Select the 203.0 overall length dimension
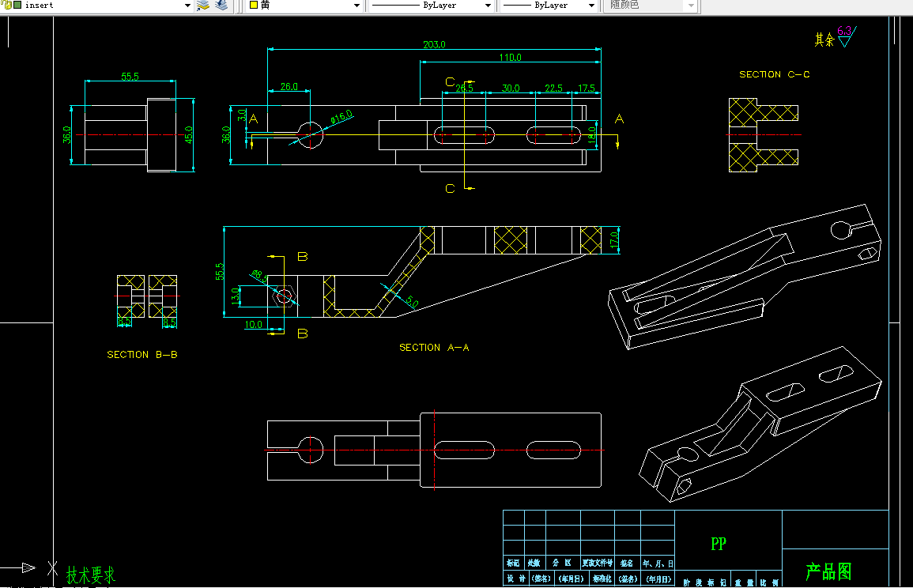 [x=434, y=45]
